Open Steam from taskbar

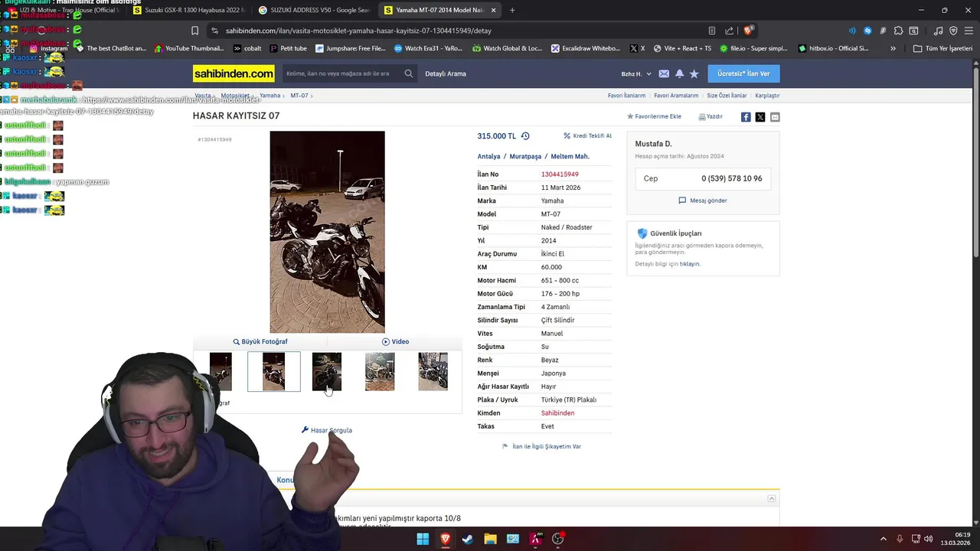click(x=468, y=539)
